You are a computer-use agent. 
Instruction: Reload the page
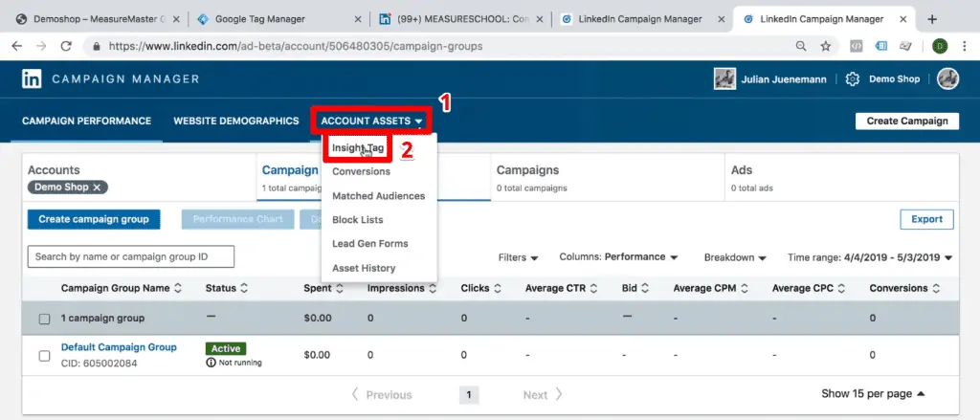tap(66, 46)
